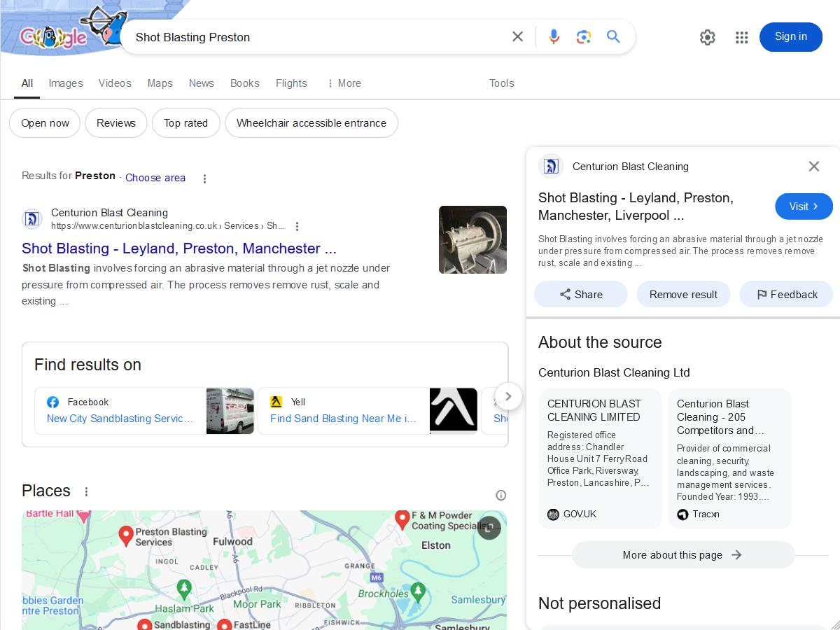Screen dimensions: 840x630
Task: Click inside the search input field
Action: [x=318, y=37]
